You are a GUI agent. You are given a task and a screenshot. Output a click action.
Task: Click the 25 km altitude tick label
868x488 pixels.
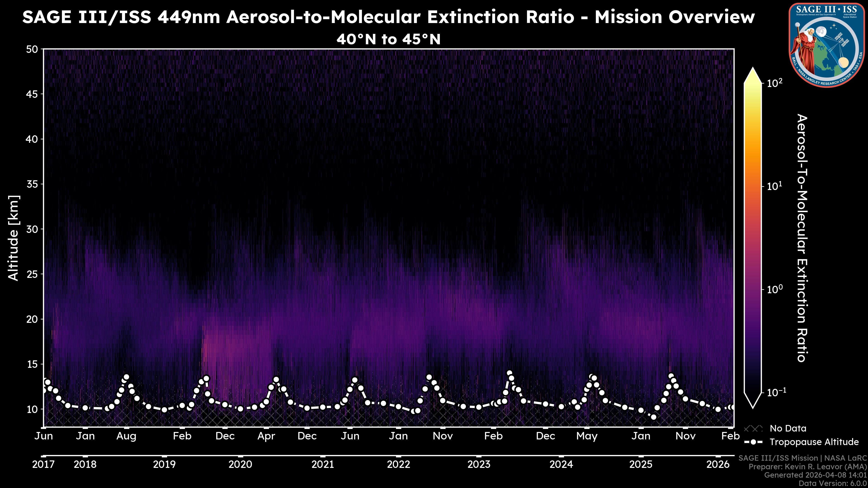pos(32,274)
